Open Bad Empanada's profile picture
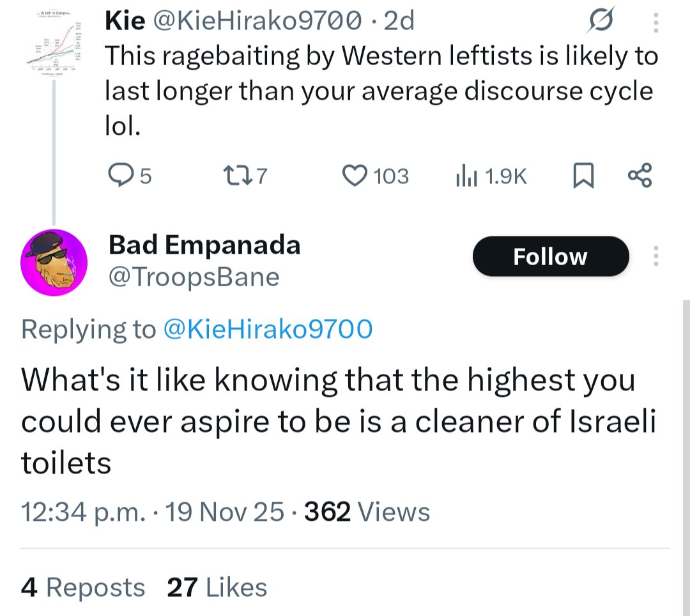The image size is (690, 616). tap(54, 262)
